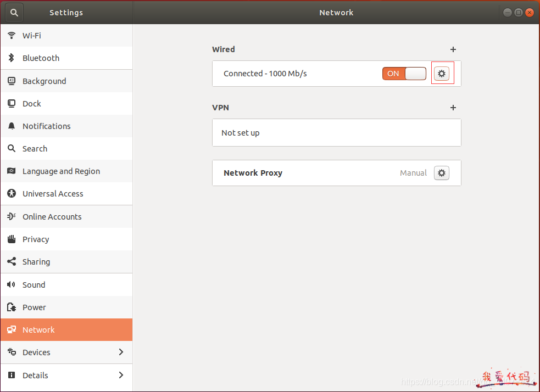Screen dimensions: 540x392
Task: Turn off the wired connection switch
Action: coord(404,74)
